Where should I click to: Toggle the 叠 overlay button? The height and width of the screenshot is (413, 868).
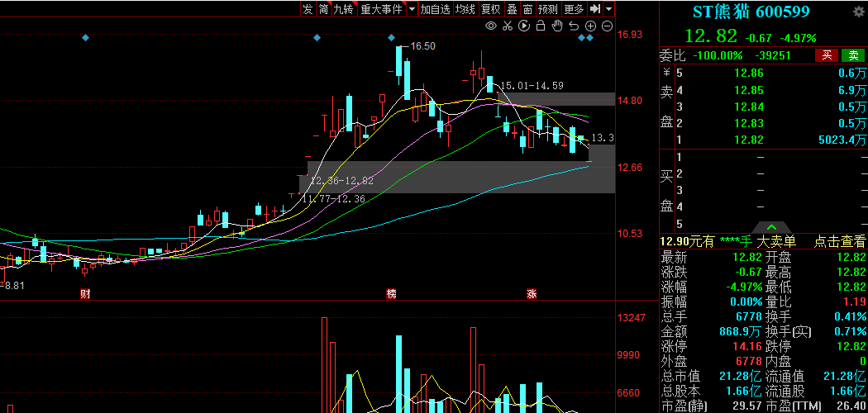(x=512, y=9)
